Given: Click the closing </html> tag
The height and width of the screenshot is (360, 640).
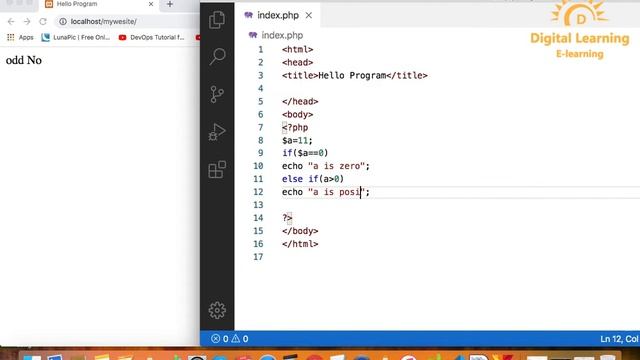Looking at the screenshot, I should point(300,244).
